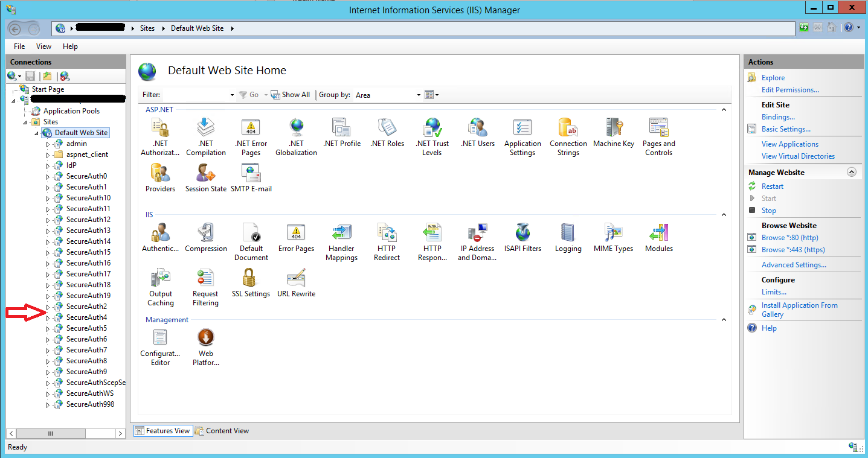The height and width of the screenshot is (458, 868).
Task: Open the Web Platform Installer
Action: 206,347
